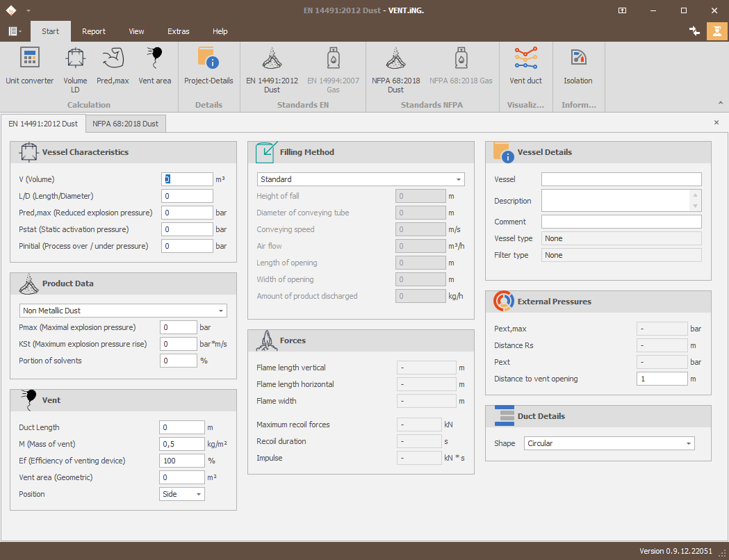The image size is (729, 560).
Task: Click the Pinitial process pressure field
Action: 187,247
